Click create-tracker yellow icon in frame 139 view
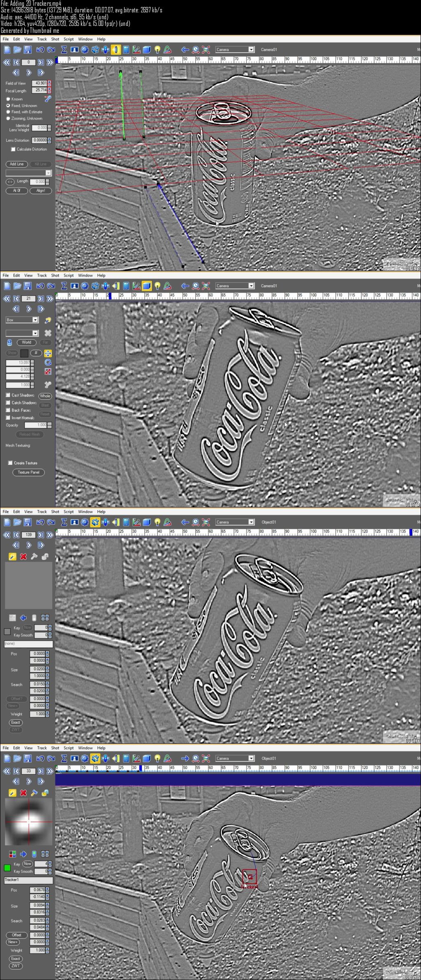Viewport: 421px width, 980px height. click(12, 556)
